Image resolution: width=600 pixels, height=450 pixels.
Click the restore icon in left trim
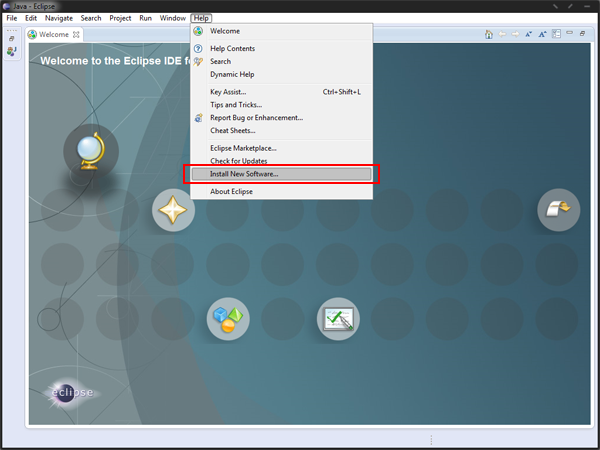point(11,39)
